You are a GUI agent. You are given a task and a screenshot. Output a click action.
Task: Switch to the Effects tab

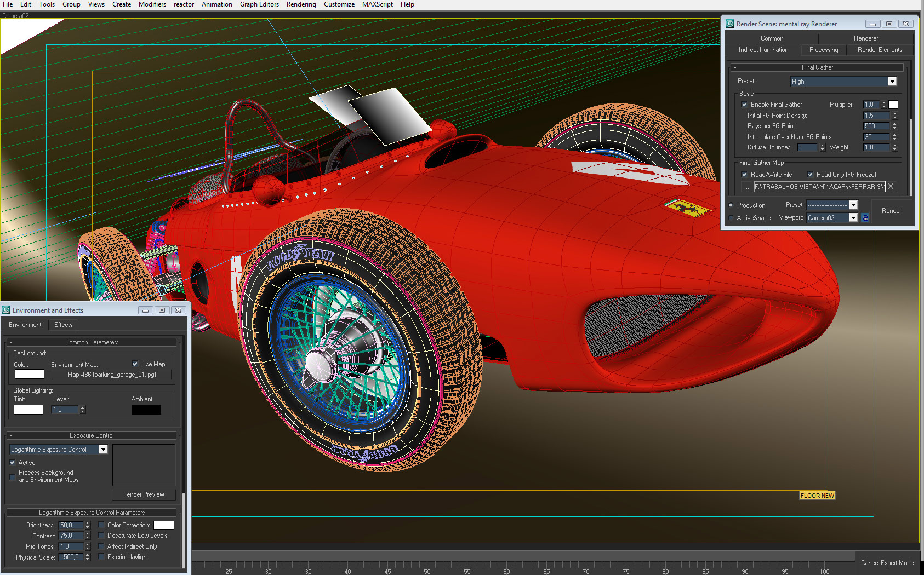63,325
